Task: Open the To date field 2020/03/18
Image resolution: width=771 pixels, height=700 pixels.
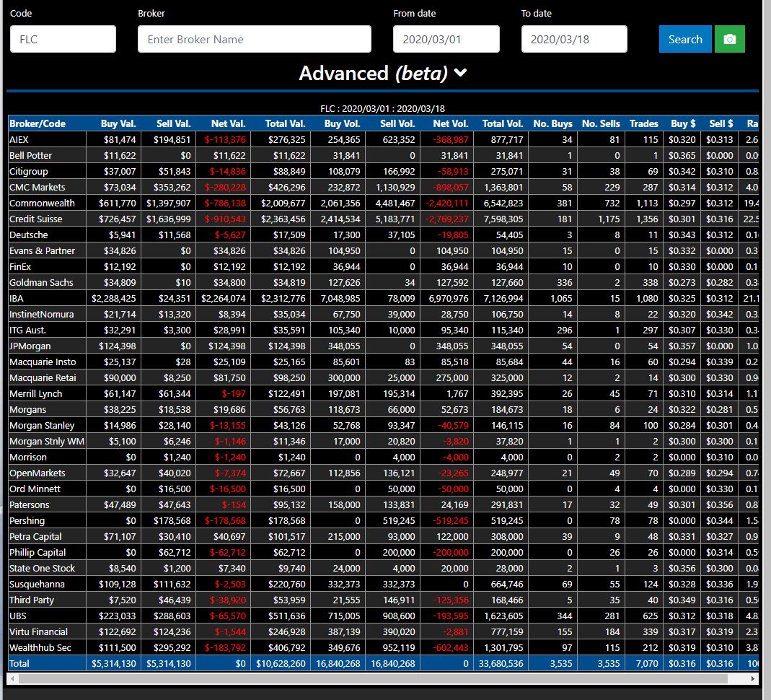Action: (574, 40)
